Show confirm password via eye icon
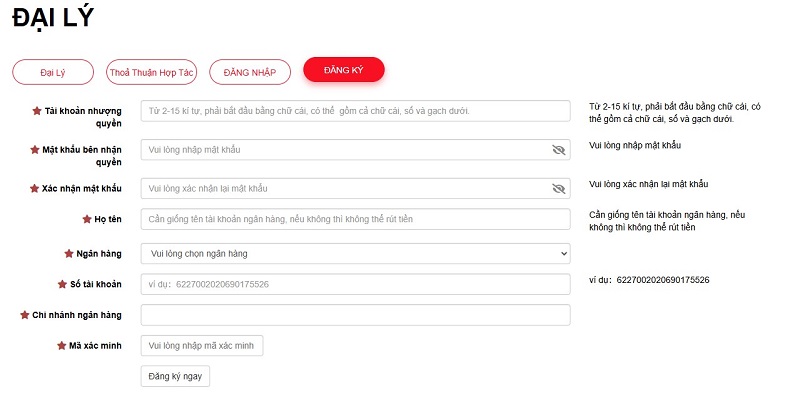The image size is (800, 400). coord(559,189)
